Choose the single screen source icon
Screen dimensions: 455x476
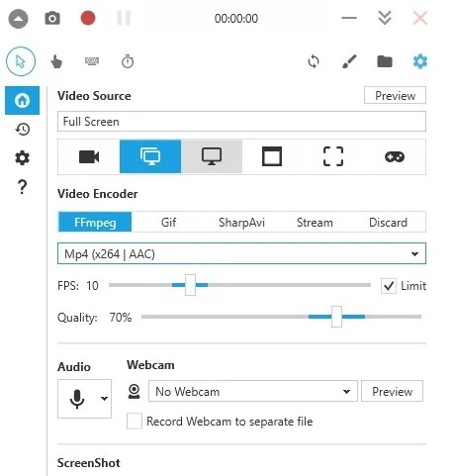(212, 156)
